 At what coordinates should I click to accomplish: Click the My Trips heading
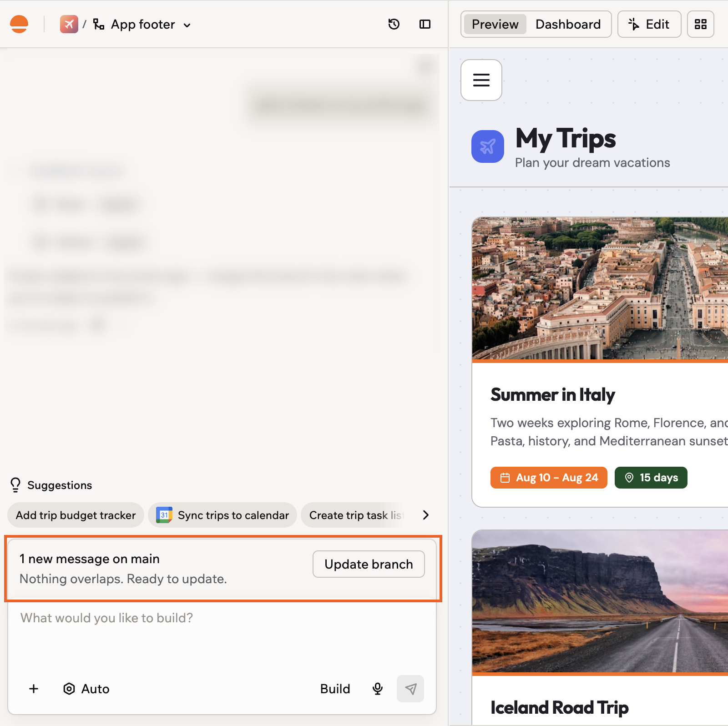(566, 138)
